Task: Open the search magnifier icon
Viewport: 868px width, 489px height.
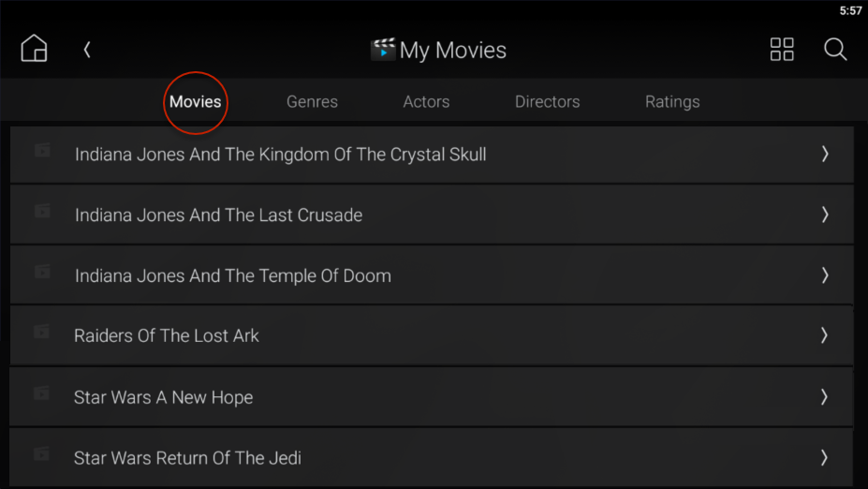Action: (835, 50)
